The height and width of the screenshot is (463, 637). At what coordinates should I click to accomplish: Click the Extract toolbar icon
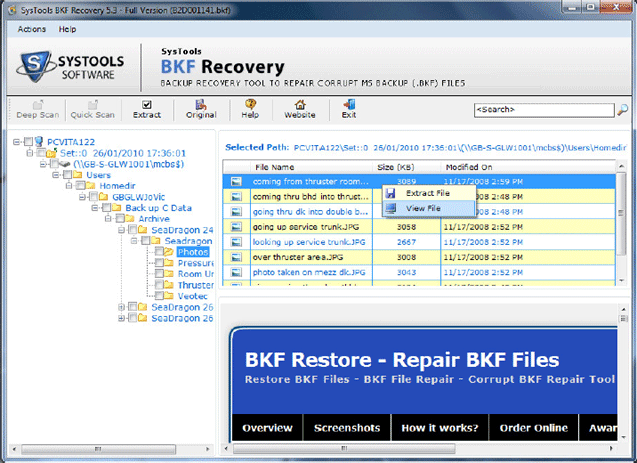click(x=147, y=105)
